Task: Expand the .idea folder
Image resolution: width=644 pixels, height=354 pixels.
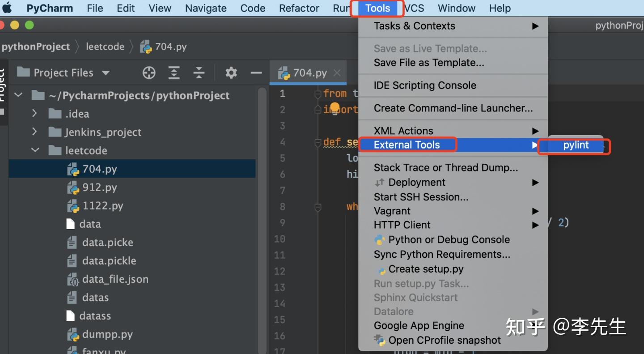Action: point(35,114)
